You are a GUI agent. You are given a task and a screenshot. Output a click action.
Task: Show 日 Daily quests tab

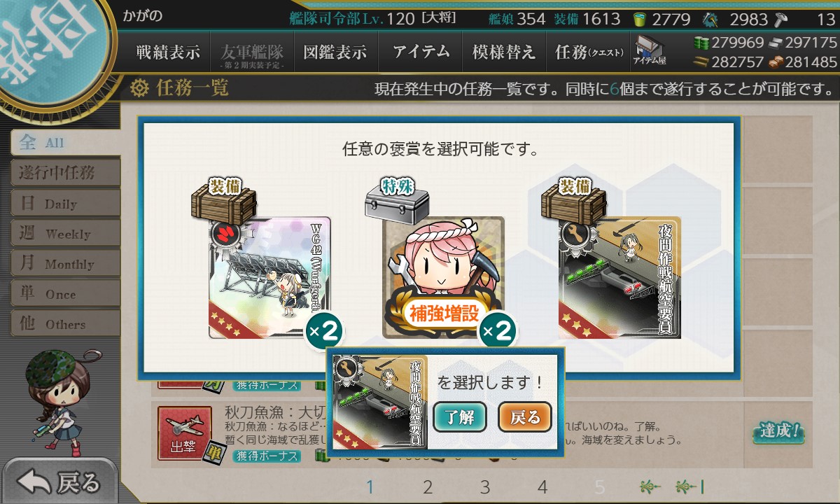click(x=64, y=203)
